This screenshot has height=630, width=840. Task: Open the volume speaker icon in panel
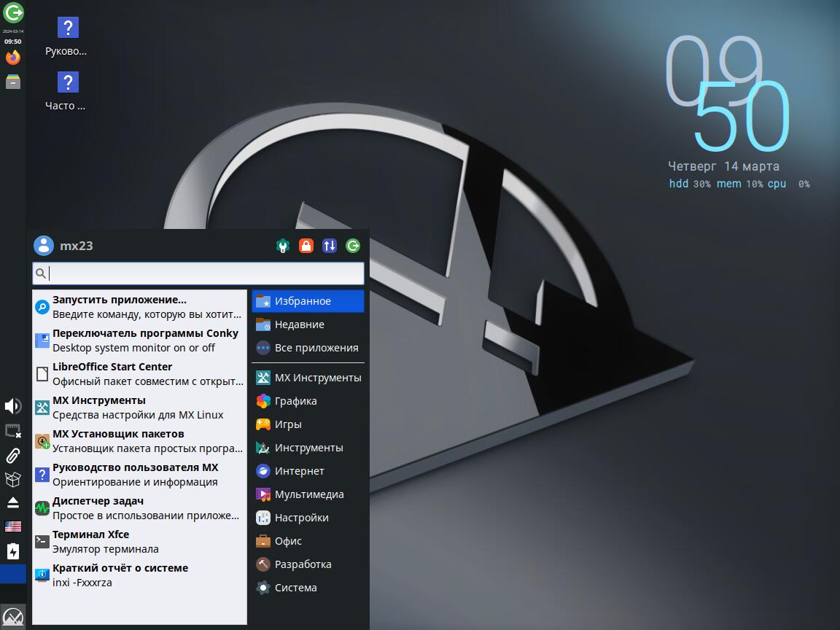point(13,406)
